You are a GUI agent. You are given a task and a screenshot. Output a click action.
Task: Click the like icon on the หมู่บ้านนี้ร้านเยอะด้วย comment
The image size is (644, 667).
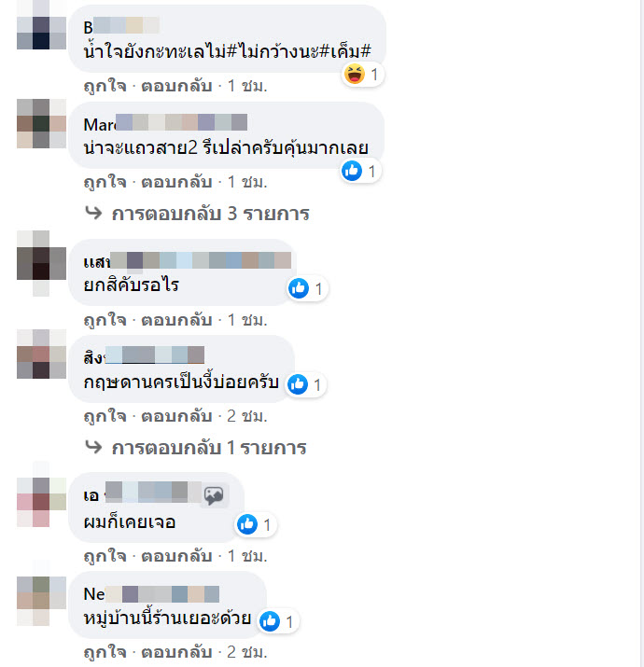point(270,621)
